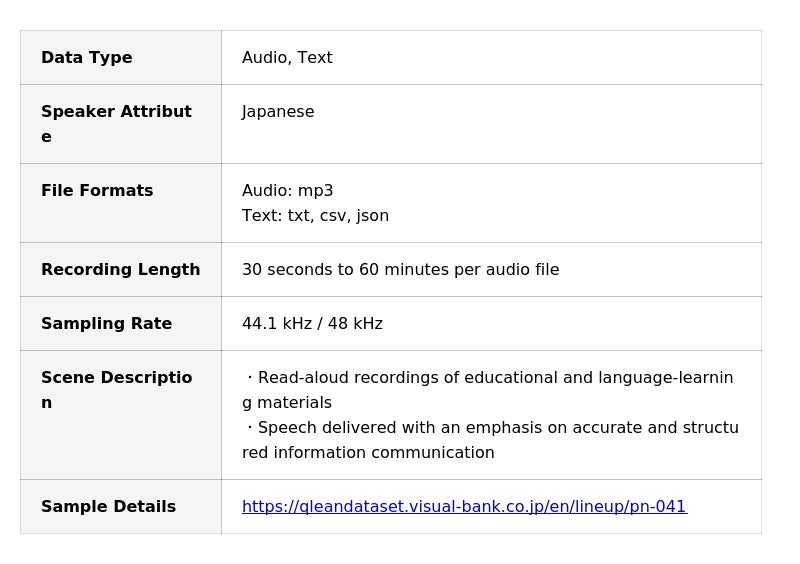Open the qleandataset.visual-bank.co.jp sample details link

pos(464,507)
